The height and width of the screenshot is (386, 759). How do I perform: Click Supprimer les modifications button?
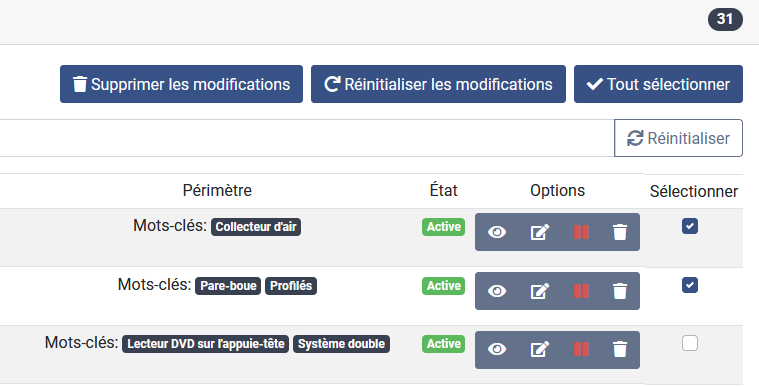182,84
